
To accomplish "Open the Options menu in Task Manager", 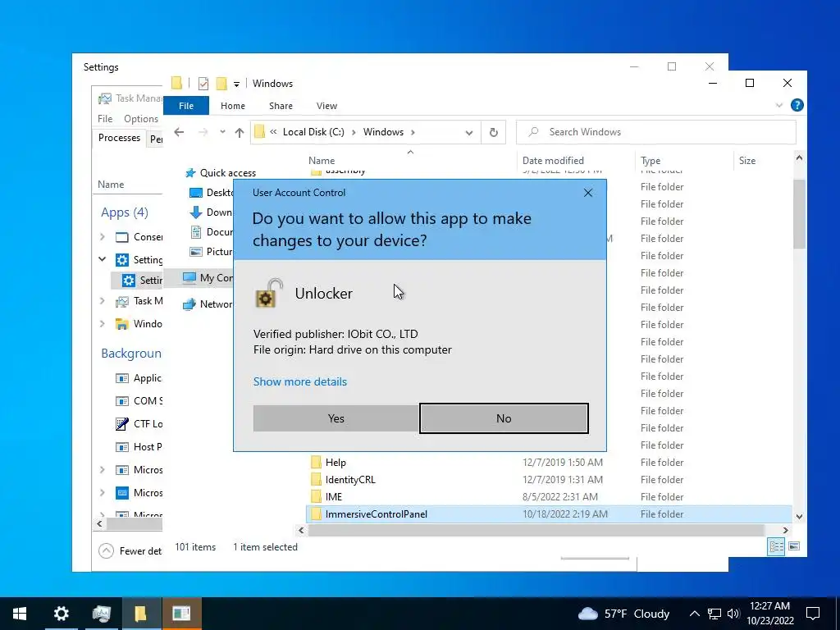I will pyautogui.click(x=141, y=118).
